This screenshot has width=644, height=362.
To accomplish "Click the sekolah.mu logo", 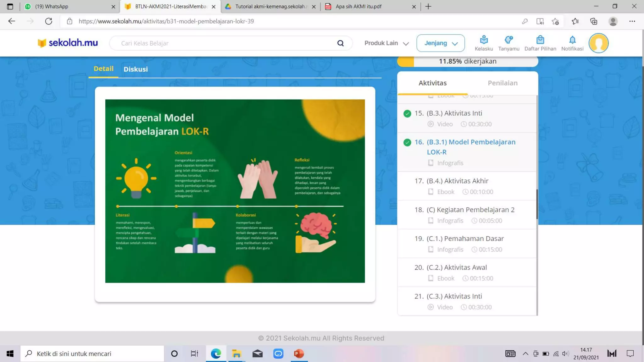I will [68, 43].
